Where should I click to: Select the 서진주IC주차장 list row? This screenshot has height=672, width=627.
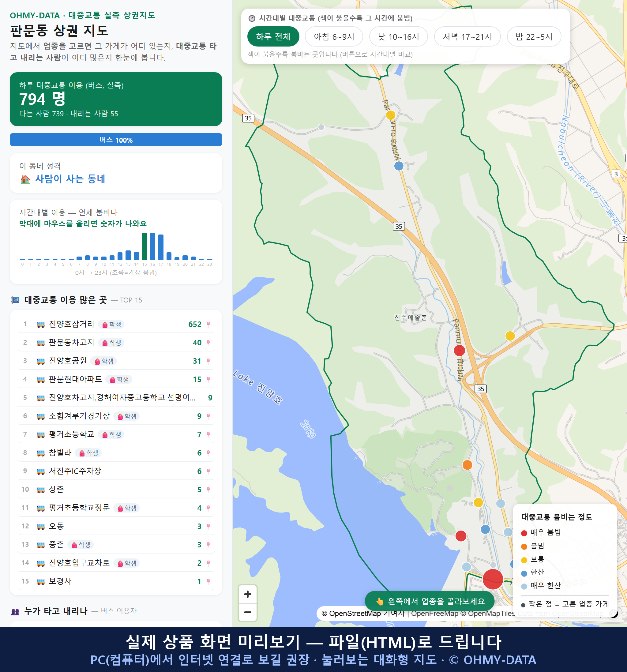click(x=116, y=471)
